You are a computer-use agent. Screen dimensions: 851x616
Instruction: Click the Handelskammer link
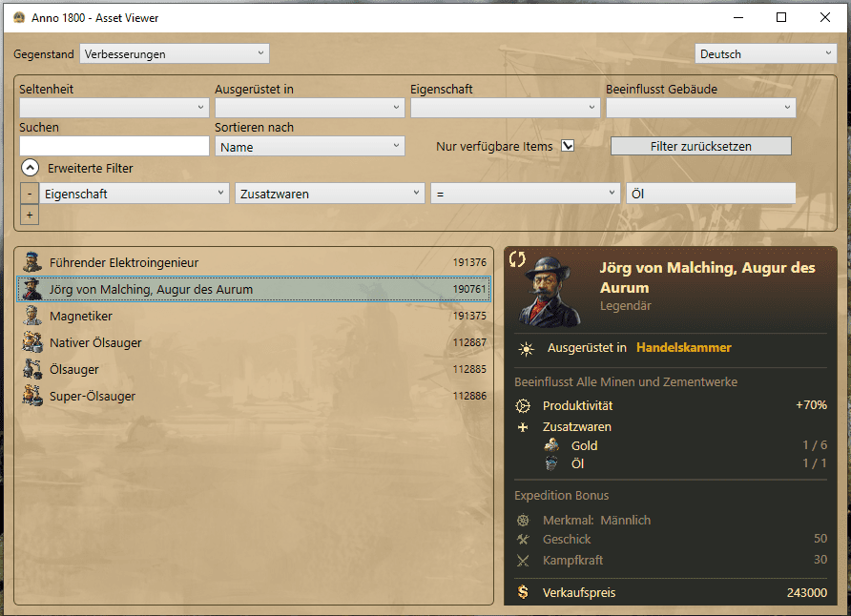pos(684,348)
